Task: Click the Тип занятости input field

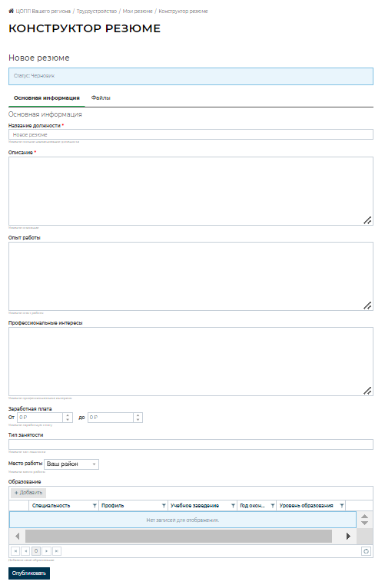Action: [191, 444]
